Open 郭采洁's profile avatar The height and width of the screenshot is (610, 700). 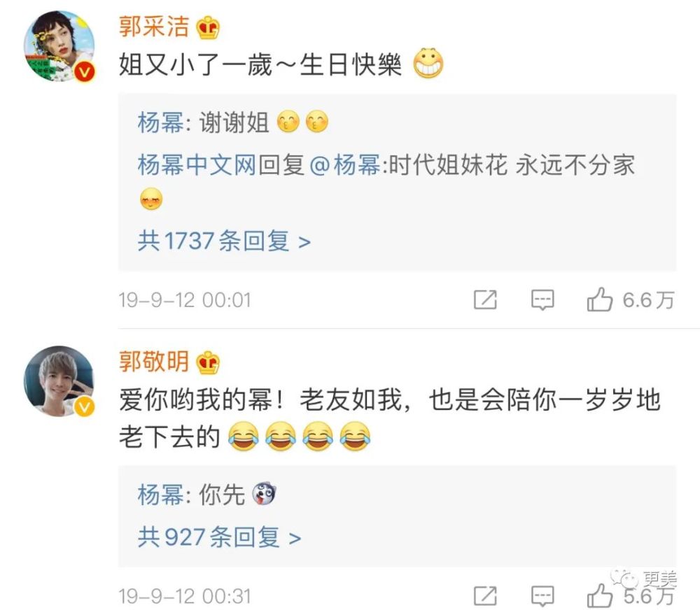point(59,46)
